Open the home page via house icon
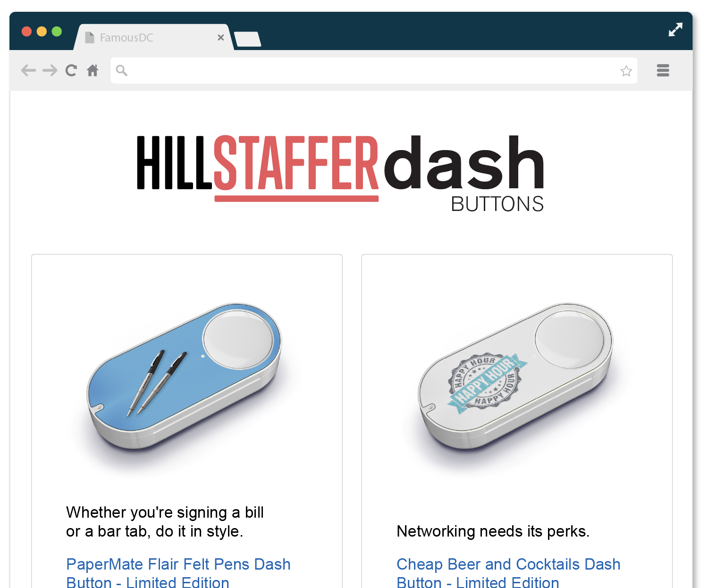 [93, 71]
